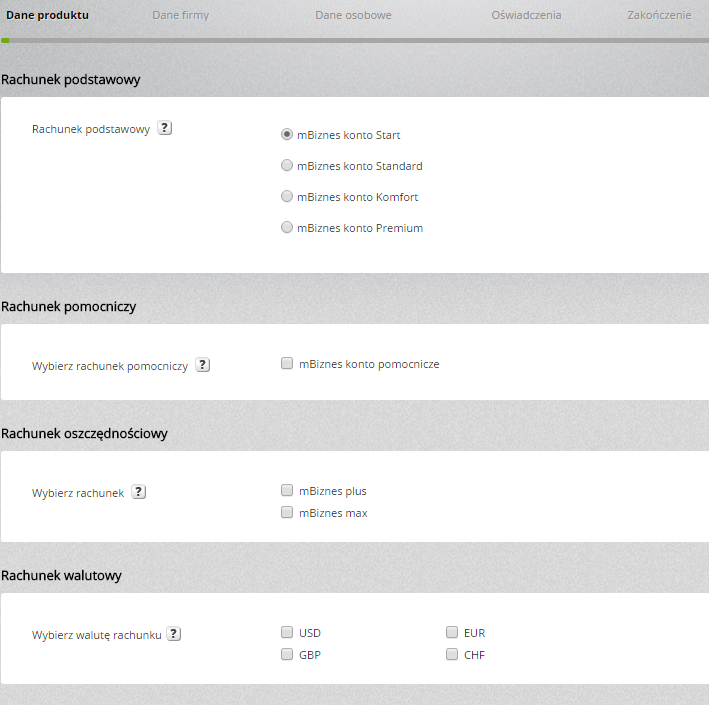Toggle USD currency checkbox

[x=287, y=632]
